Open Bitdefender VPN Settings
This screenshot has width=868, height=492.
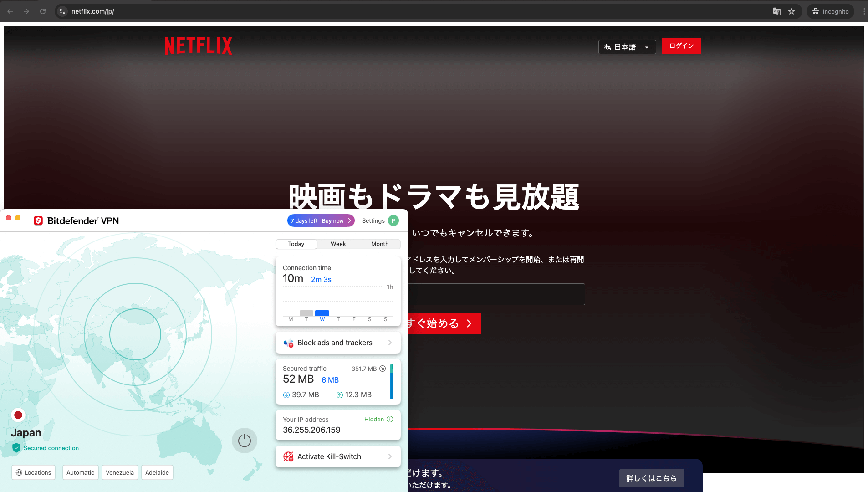(x=373, y=221)
